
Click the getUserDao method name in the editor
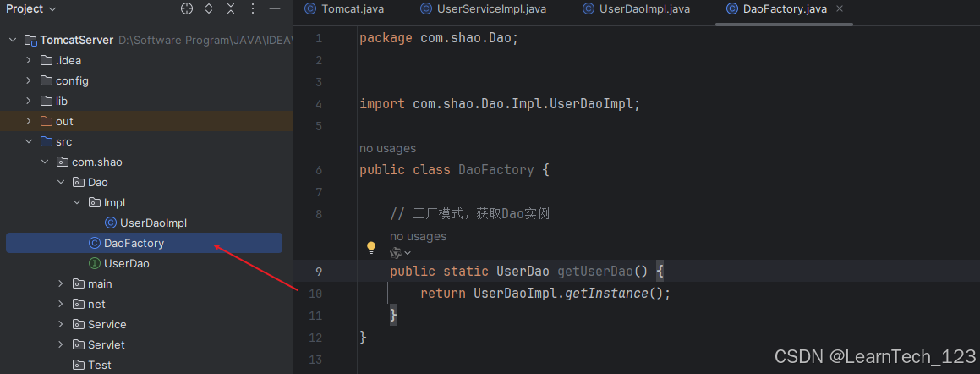click(595, 272)
